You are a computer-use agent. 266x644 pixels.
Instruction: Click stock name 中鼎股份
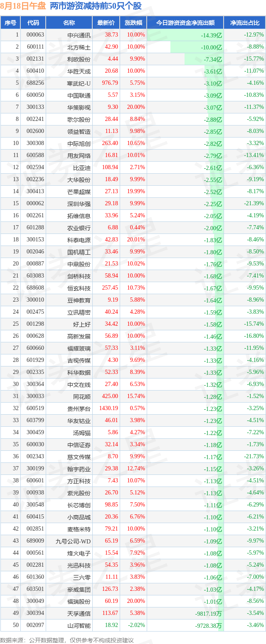(79, 264)
